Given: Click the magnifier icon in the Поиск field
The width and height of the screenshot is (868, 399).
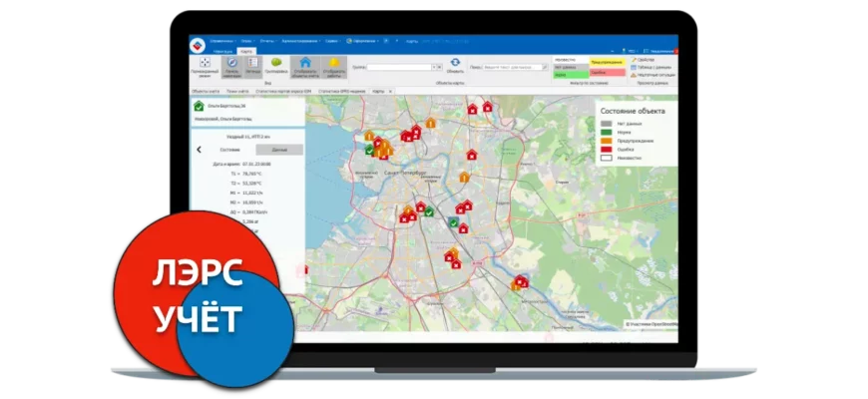Looking at the screenshot, I should click(544, 67).
